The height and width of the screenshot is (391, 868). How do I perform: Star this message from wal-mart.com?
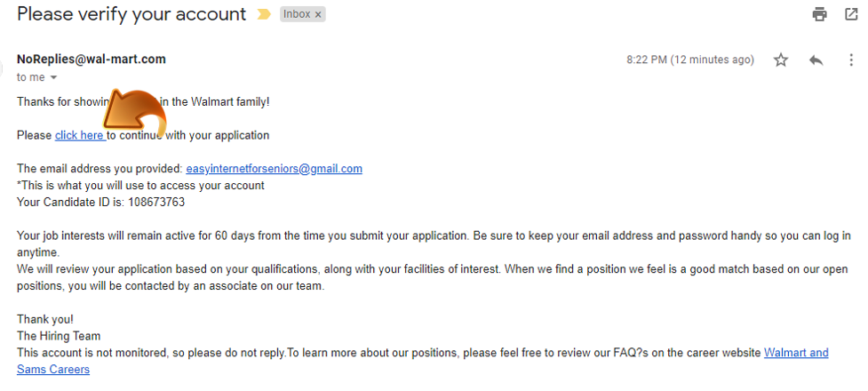point(781,60)
